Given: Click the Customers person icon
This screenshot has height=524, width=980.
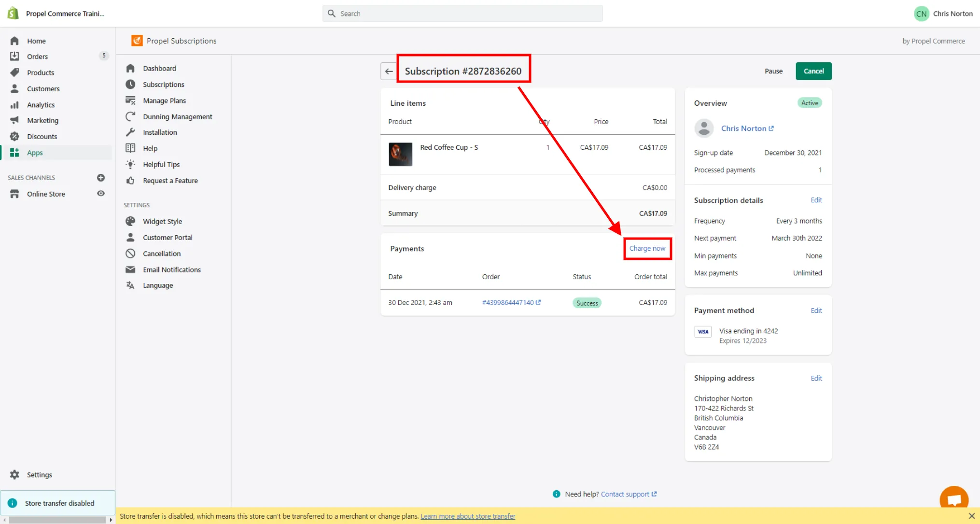Looking at the screenshot, I should coord(14,89).
